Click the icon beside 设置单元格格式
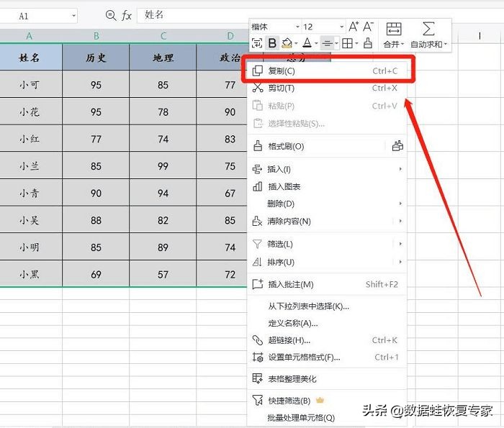The height and width of the screenshot is (428, 504). (x=258, y=357)
